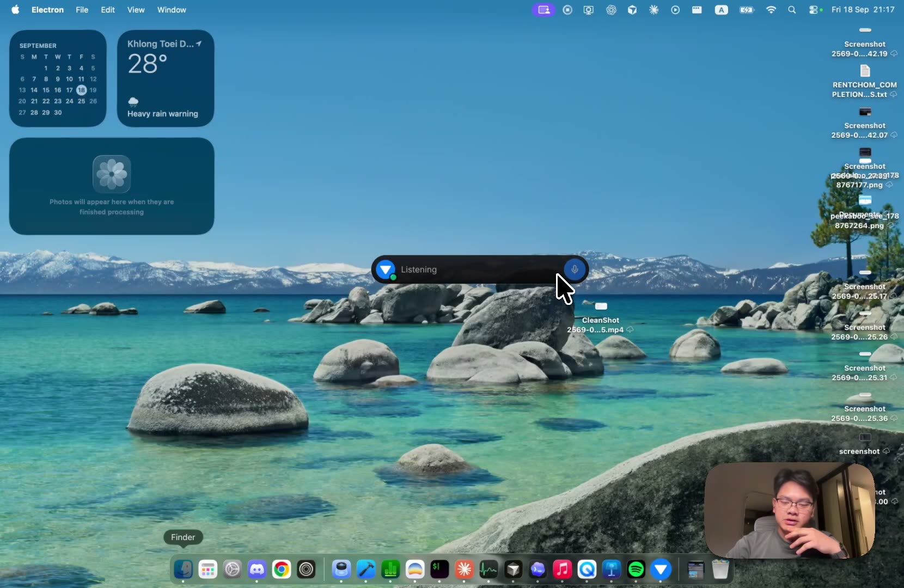Open the Edit menu
Image resolution: width=904 pixels, height=588 pixels.
click(108, 10)
